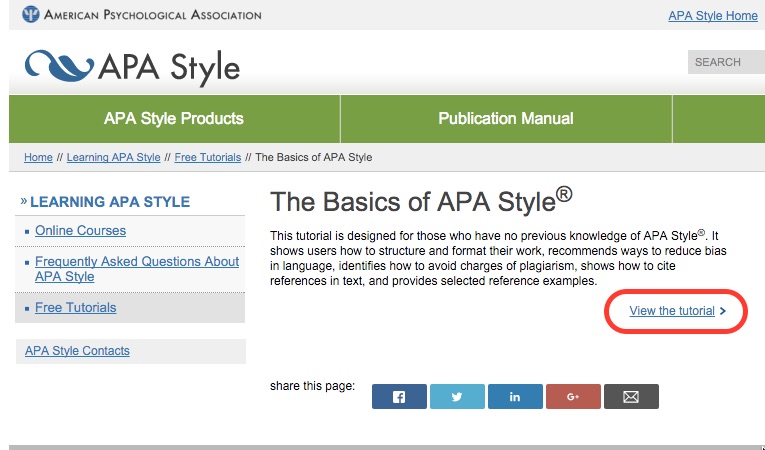Click inside the SEARCH field
The image size is (765, 450).
click(726, 62)
